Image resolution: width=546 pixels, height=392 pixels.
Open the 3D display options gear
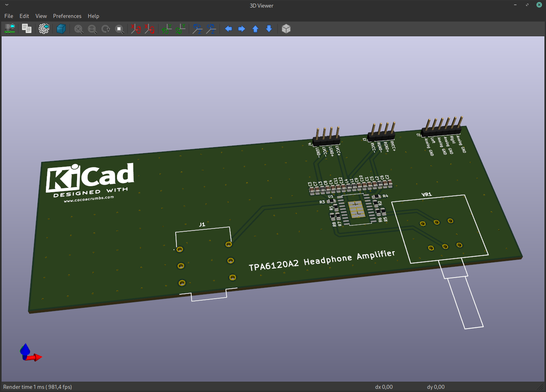tap(44, 29)
